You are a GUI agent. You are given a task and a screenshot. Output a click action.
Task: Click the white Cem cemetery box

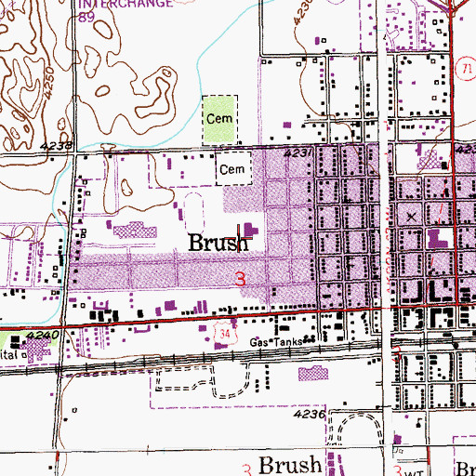(234, 168)
